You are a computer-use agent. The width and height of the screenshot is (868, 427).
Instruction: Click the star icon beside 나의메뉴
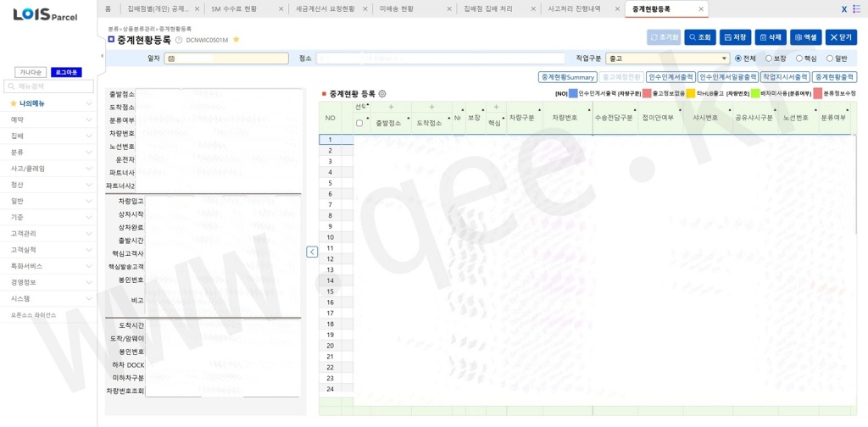[x=14, y=103]
